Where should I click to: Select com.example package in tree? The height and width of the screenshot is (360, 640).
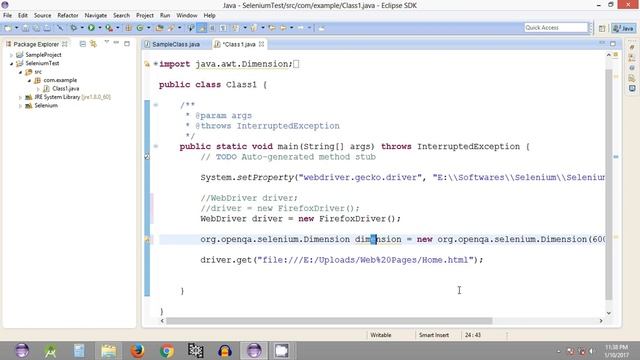tap(60, 80)
